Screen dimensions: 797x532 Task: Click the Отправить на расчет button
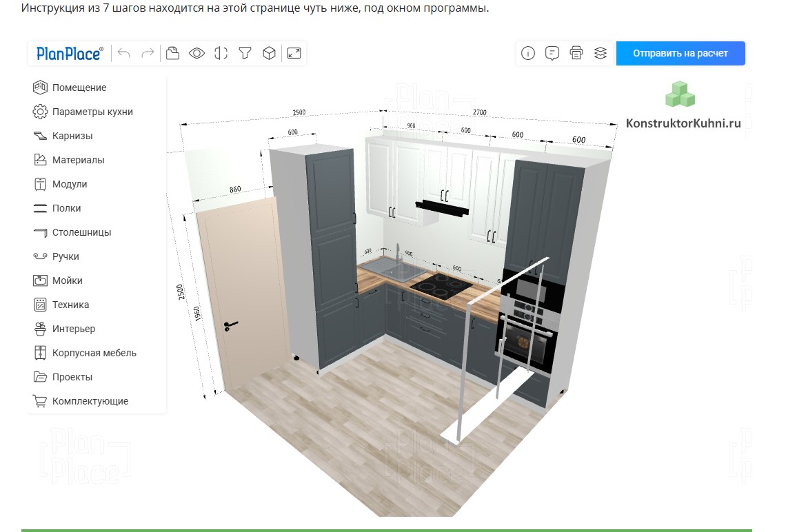tap(680, 53)
